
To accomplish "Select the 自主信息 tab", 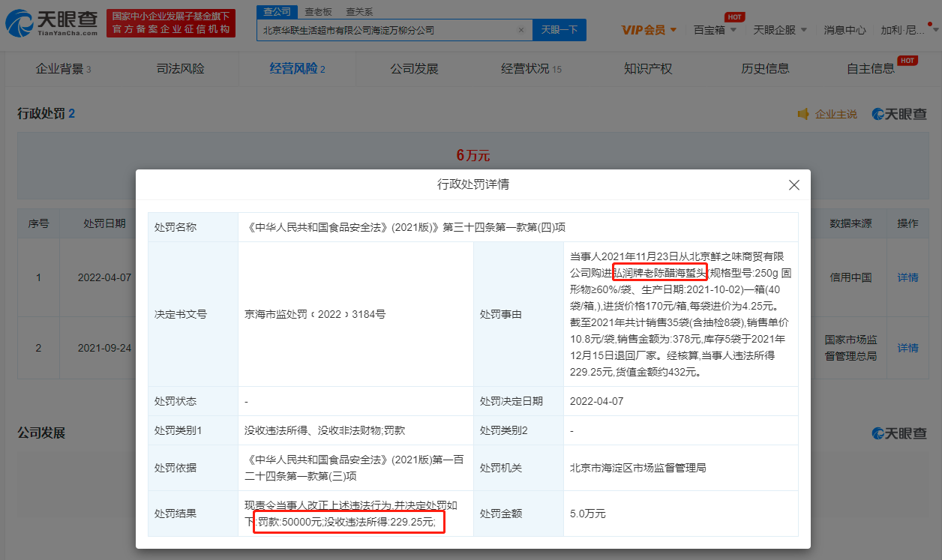I will click(x=871, y=69).
